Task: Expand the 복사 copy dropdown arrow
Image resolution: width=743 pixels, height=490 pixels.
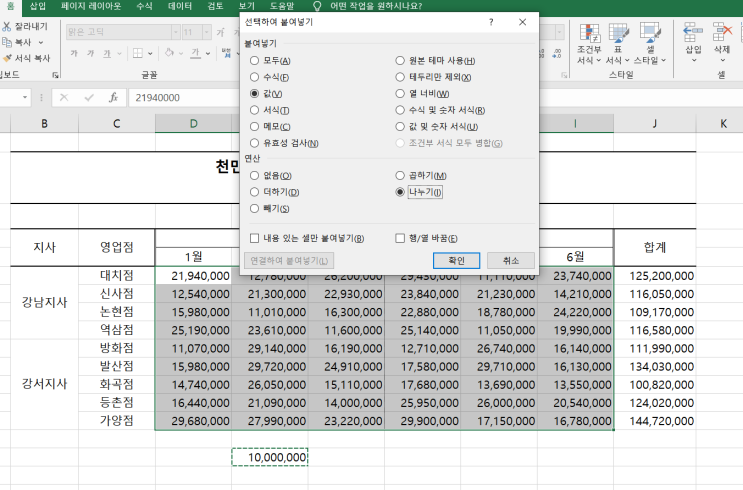Action: coord(41,43)
